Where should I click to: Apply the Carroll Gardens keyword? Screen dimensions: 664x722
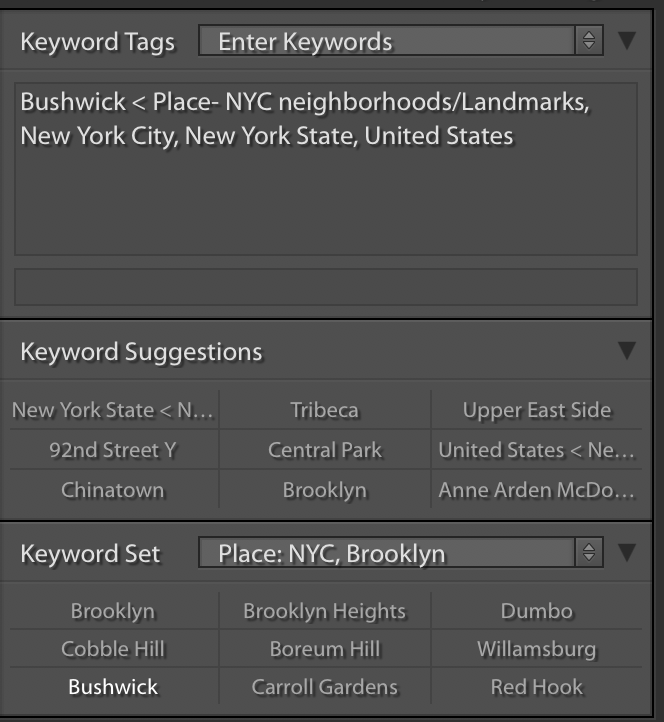pos(324,687)
